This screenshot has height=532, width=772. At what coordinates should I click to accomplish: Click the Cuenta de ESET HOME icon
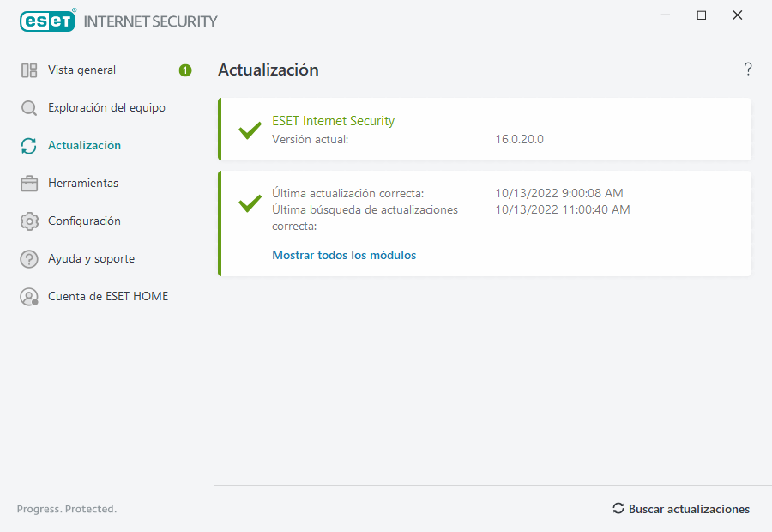(x=29, y=297)
